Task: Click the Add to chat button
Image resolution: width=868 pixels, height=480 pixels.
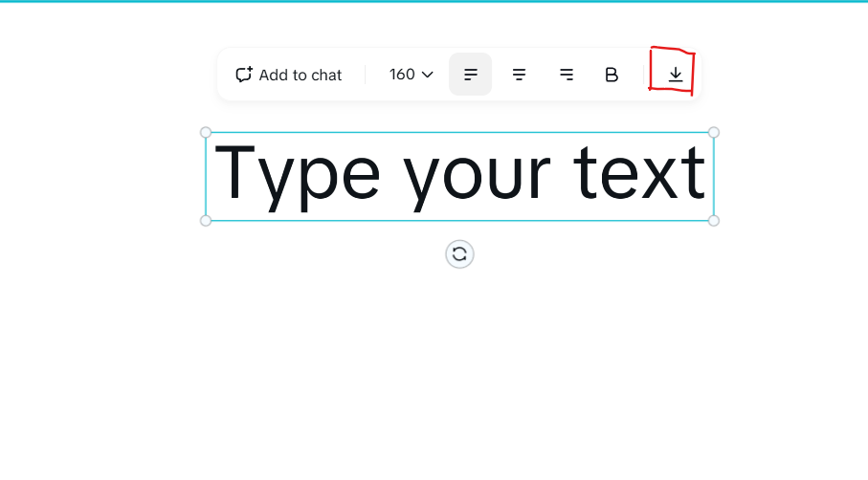Action: [x=289, y=75]
